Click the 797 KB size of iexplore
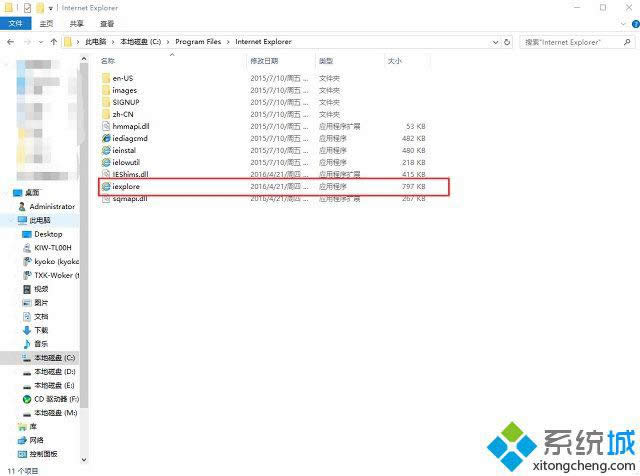The height and width of the screenshot is (476, 640). point(413,186)
